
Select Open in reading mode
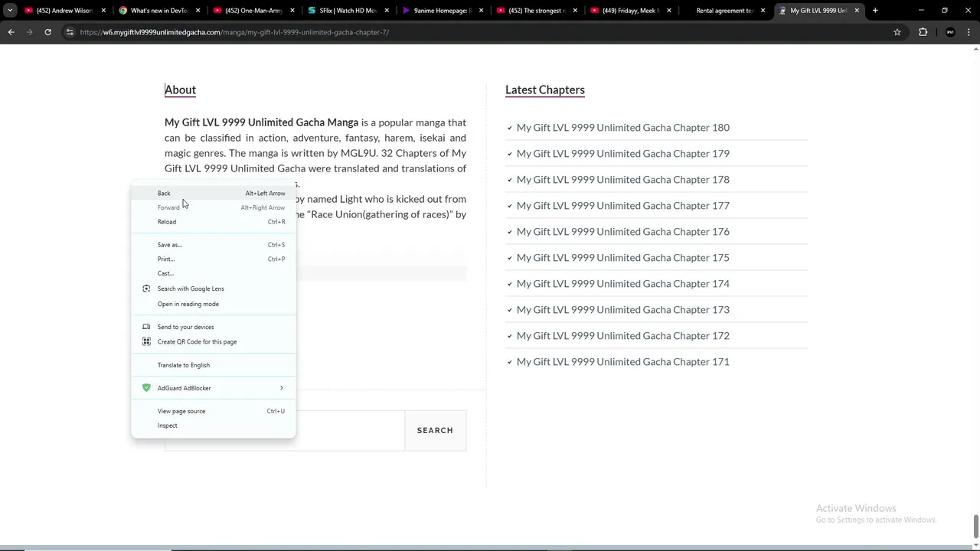pyautogui.click(x=214, y=304)
